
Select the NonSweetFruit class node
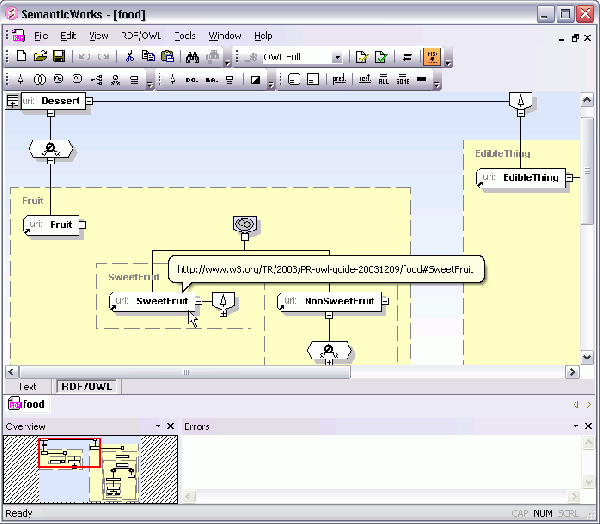331,301
